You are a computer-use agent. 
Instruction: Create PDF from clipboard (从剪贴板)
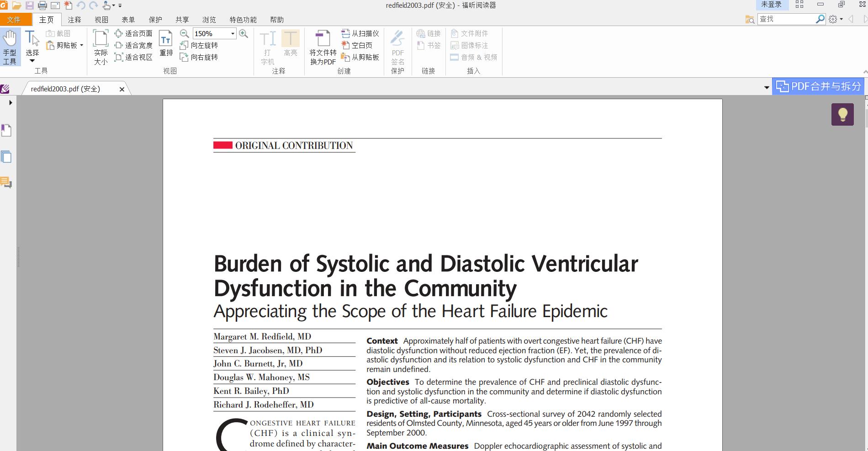tap(360, 57)
